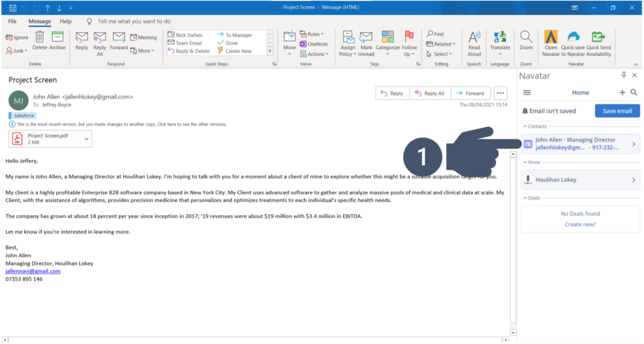Click the Navatar search icon

(634, 93)
